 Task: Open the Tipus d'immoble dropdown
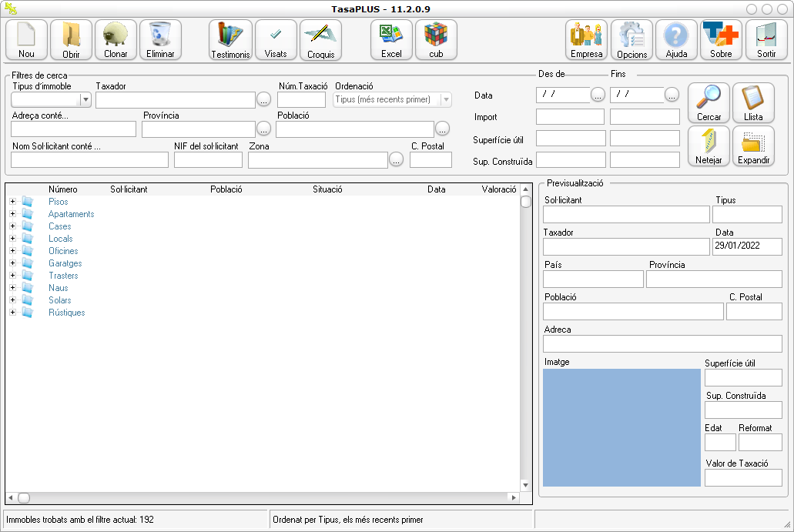click(x=85, y=100)
